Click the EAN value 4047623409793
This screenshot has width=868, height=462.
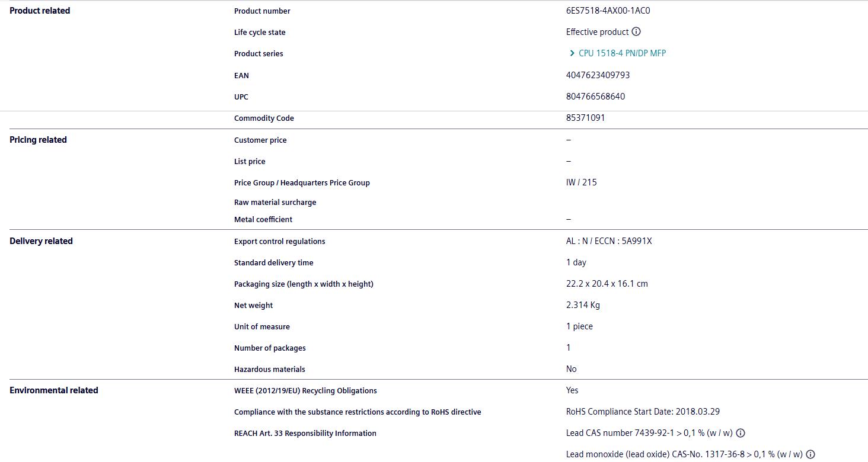coord(598,75)
